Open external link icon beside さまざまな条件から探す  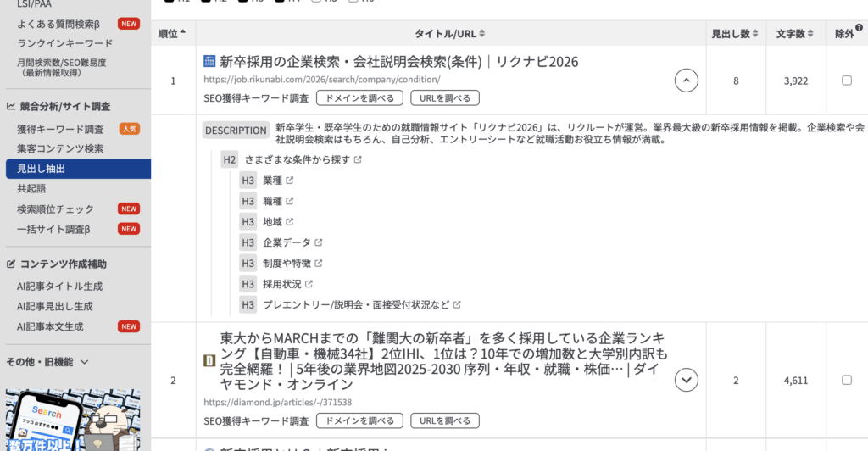[x=358, y=159]
